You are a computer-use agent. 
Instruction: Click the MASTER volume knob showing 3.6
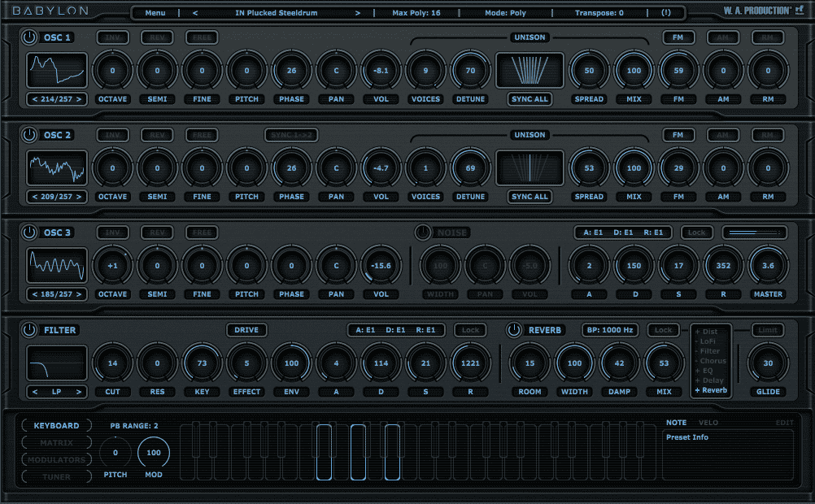click(x=768, y=266)
